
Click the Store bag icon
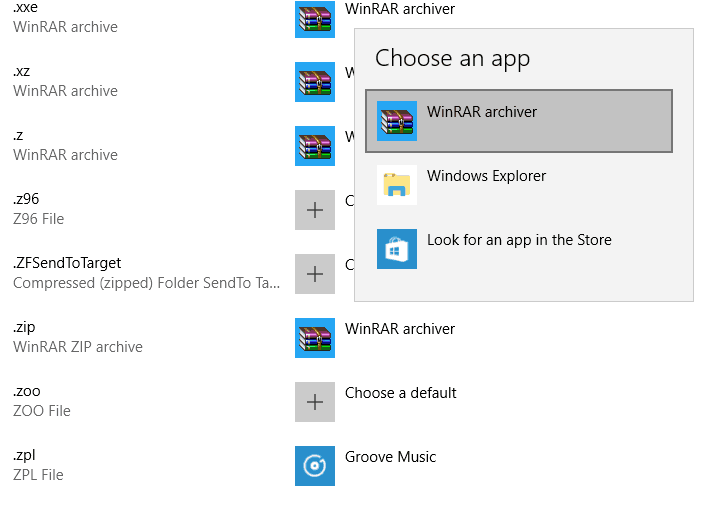[x=397, y=249]
